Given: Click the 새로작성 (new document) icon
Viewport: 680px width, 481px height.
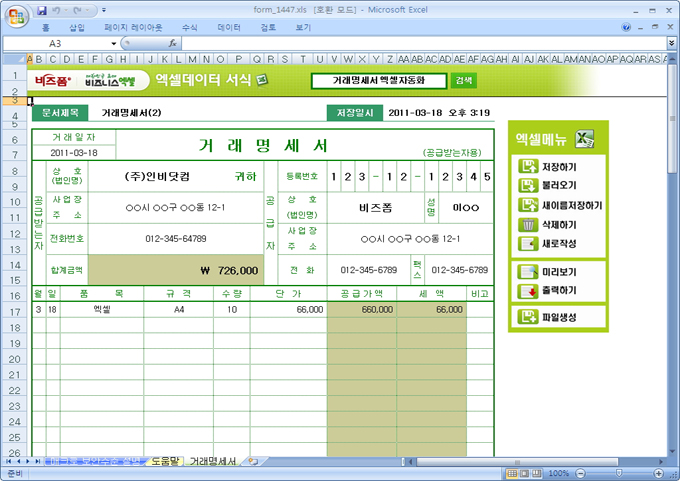Looking at the screenshot, I should point(528,243).
